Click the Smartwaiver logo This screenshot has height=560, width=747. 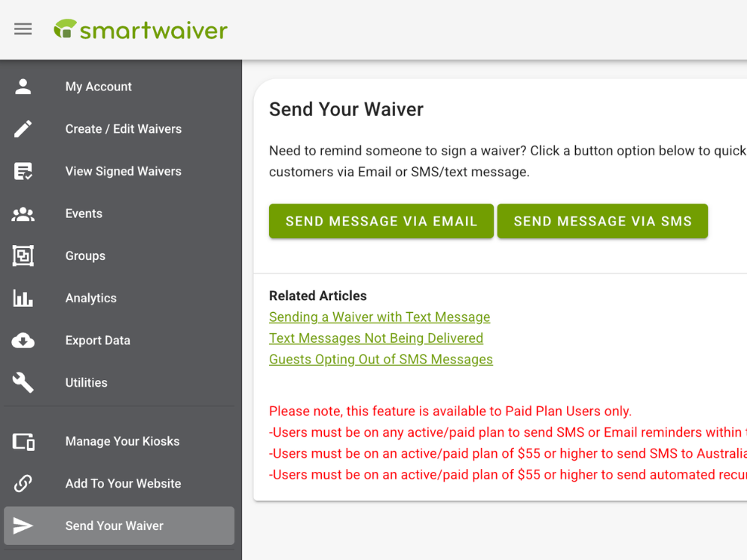pos(140,30)
